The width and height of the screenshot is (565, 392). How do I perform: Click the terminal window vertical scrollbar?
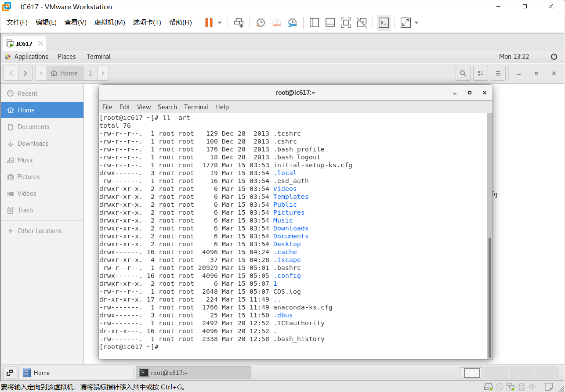point(490,297)
